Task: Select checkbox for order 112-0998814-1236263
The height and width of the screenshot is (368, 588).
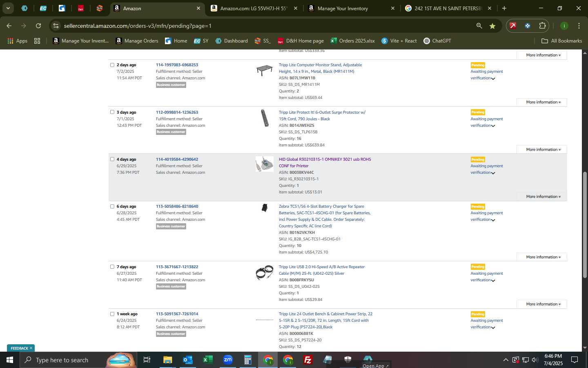Action: tap(112, 112)
